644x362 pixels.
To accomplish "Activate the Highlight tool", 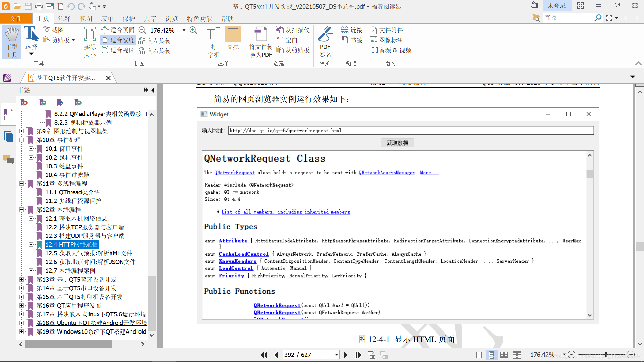I will click(233, 35).
